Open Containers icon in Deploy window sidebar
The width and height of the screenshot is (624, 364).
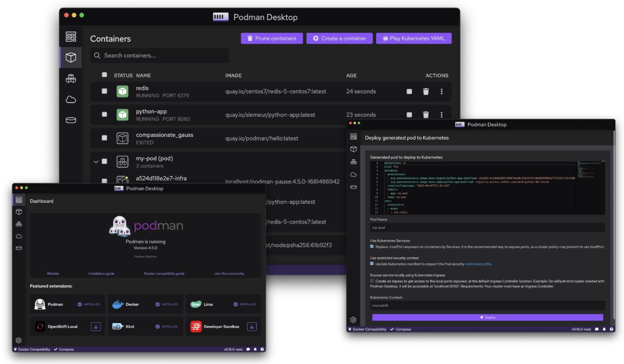[353, 149]
